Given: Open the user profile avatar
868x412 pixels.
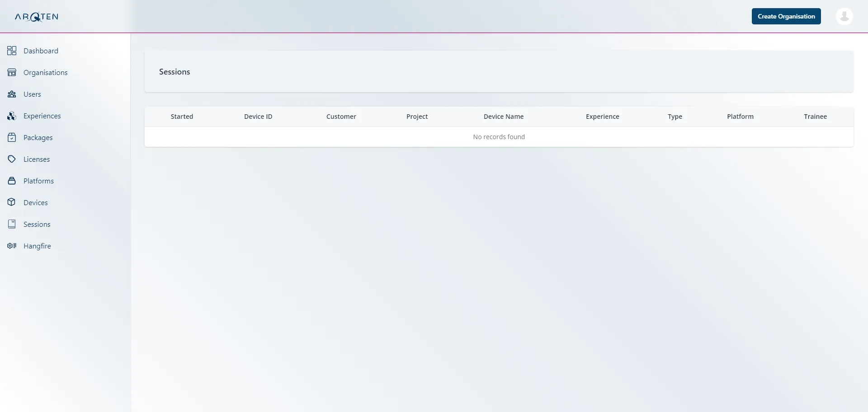Looking at the screenshot, I should (844, 16).
